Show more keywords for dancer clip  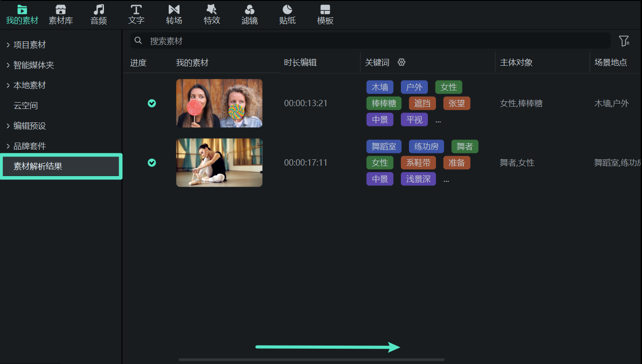pyautogui.click(x=446, y=180)
